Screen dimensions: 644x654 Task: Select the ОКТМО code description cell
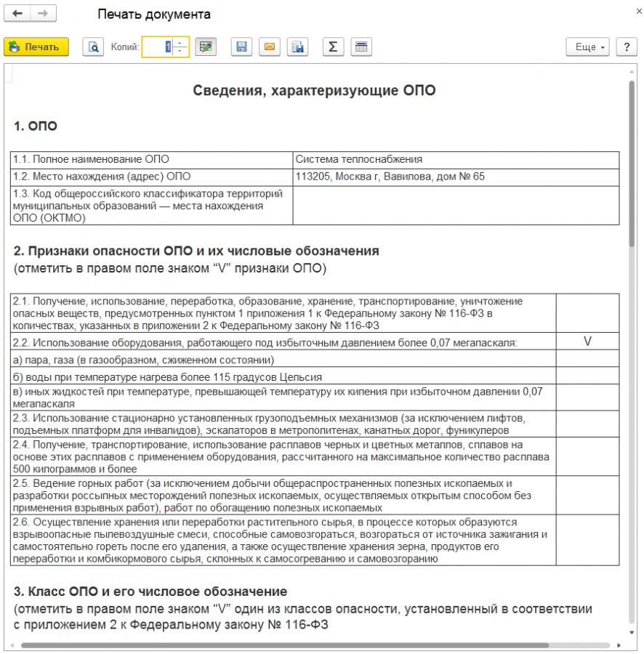[x=151, y=206]
